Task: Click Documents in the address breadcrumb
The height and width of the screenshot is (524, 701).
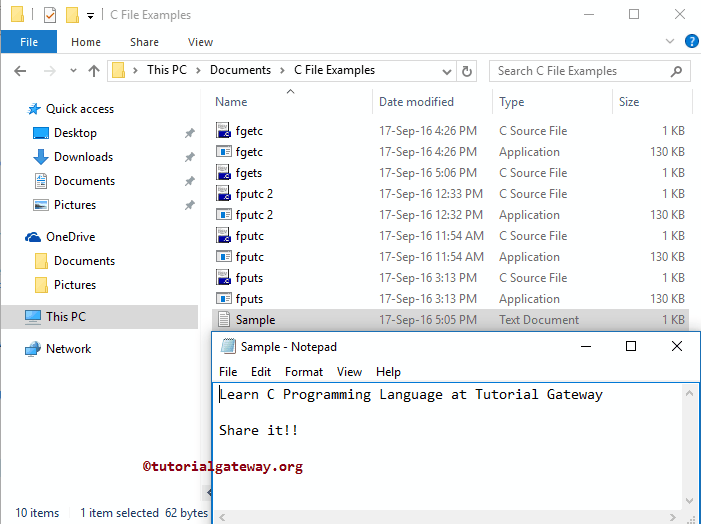Action: point(240,70)
